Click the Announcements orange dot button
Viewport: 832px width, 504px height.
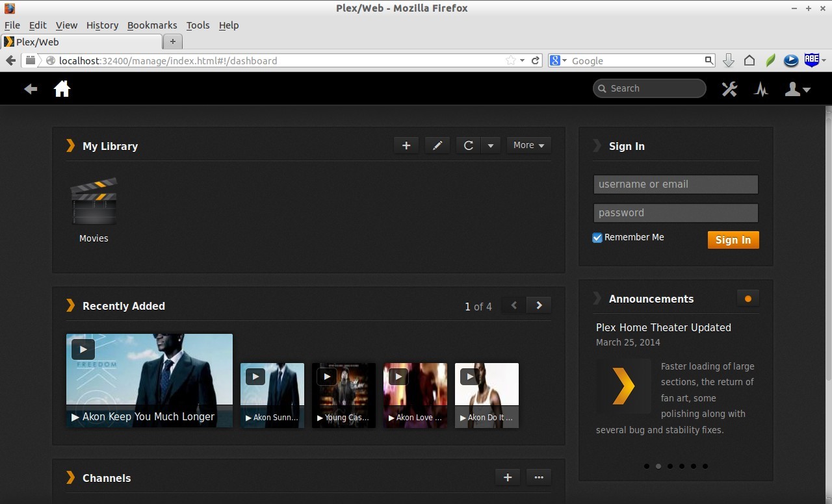click(x=747, y=299)
